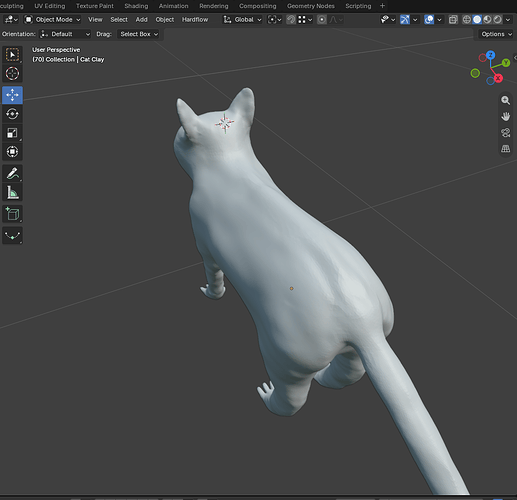Click the '(70) Collection | Cat Clay' label

pos(68,59)
